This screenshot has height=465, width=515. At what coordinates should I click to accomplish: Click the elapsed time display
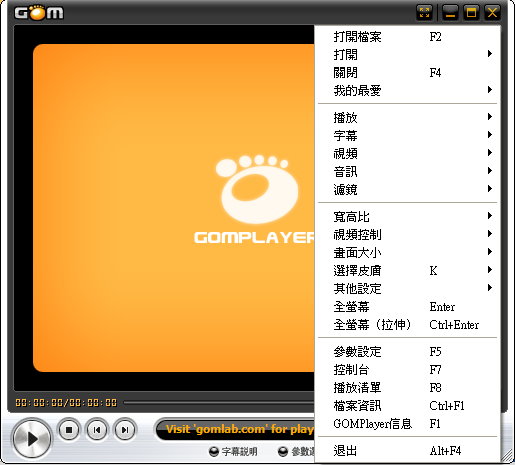tap(66, 403)
